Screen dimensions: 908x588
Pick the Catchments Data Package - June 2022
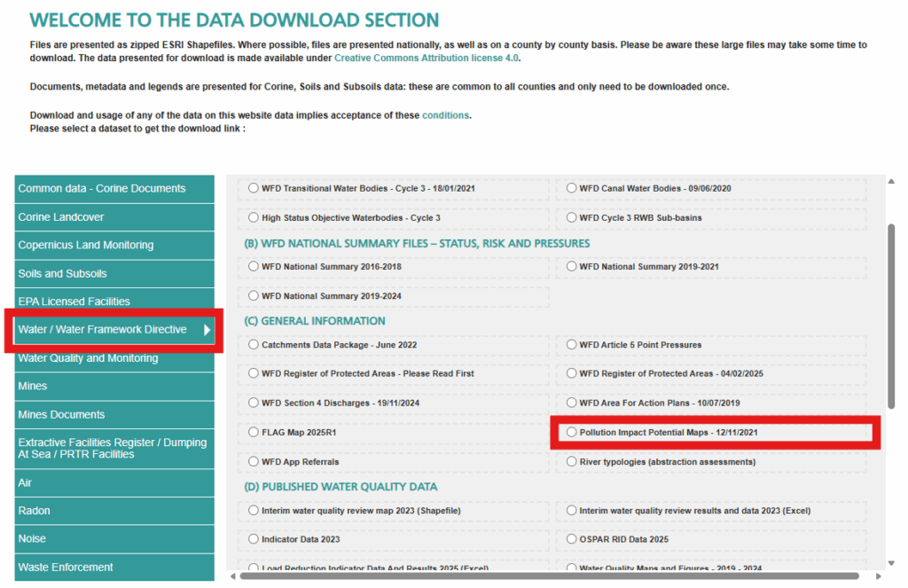255,345
